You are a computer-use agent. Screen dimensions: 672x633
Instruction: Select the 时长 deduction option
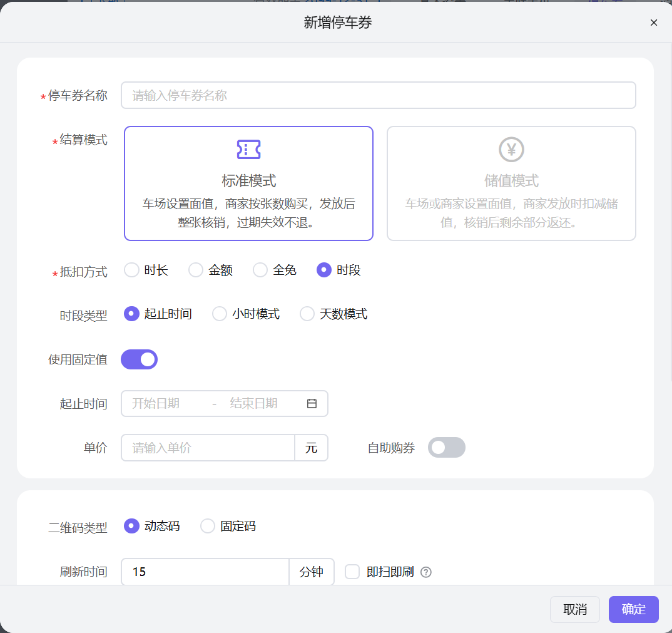click(131, 270)
